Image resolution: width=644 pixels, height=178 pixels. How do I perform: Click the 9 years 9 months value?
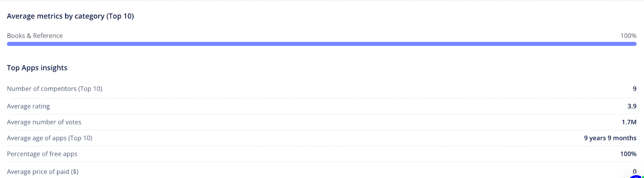(x=610, y=138)
